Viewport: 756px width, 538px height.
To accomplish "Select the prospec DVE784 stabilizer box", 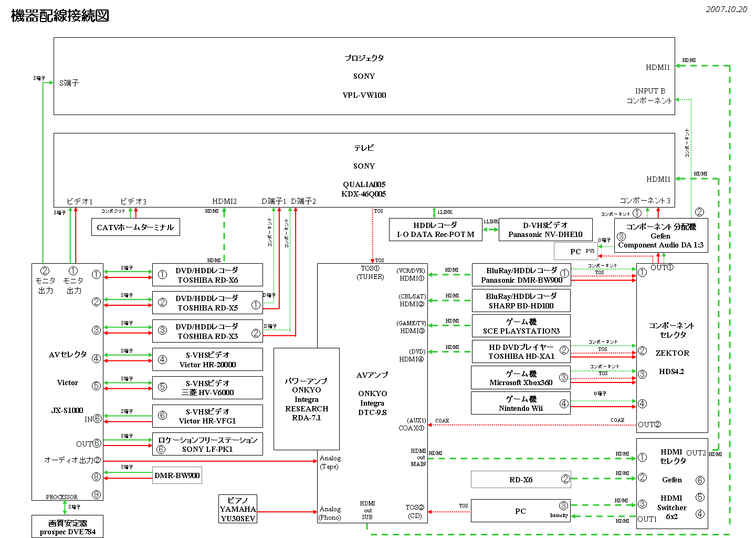I will tap(67, 527).
